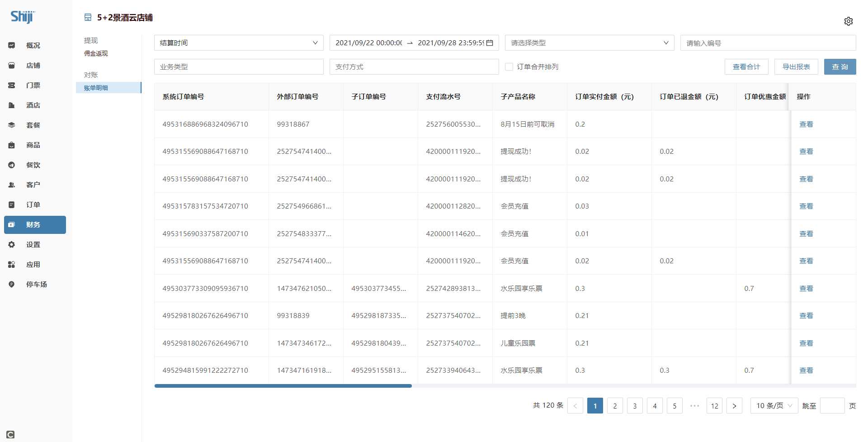The width and height of the screenshot is (868, 442).
Task: Enable the 订单合并排列 checkbox
Action: 509,67
